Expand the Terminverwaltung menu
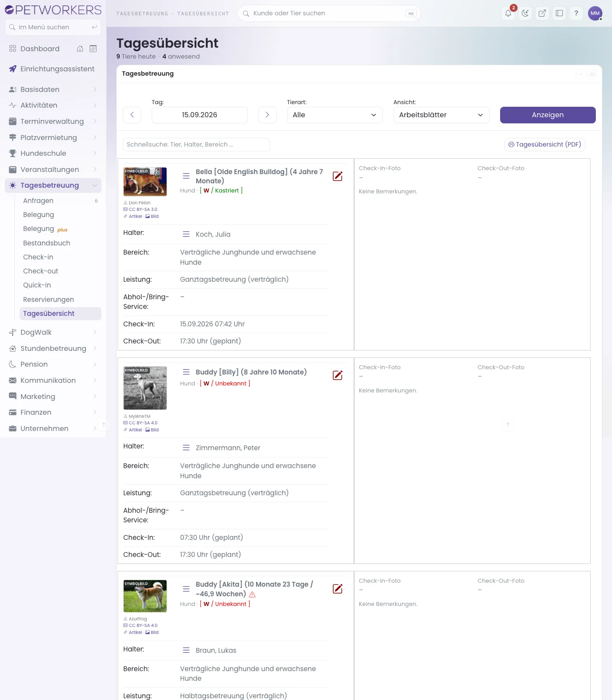Viewport: 612px width, 700px height. pos(53,121)
